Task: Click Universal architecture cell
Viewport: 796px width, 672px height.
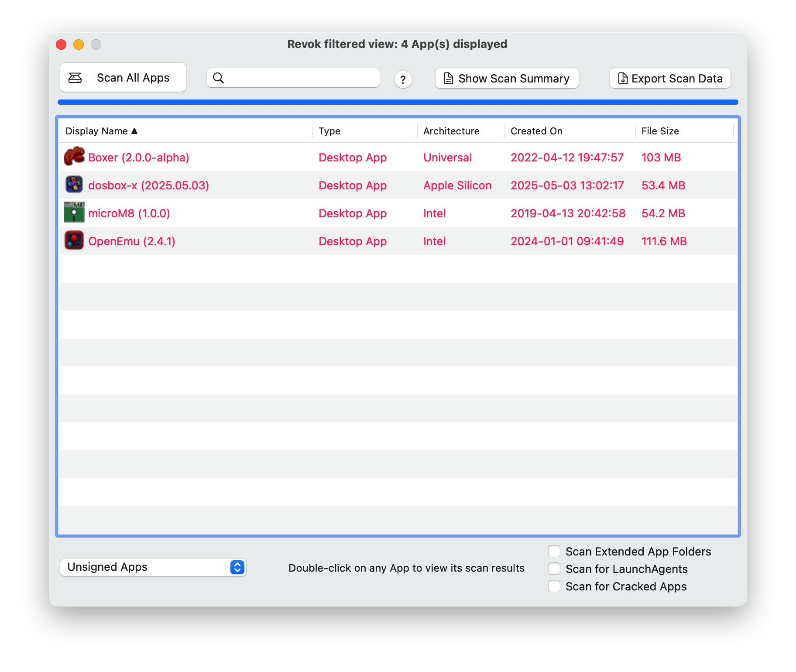Action: 448,158
